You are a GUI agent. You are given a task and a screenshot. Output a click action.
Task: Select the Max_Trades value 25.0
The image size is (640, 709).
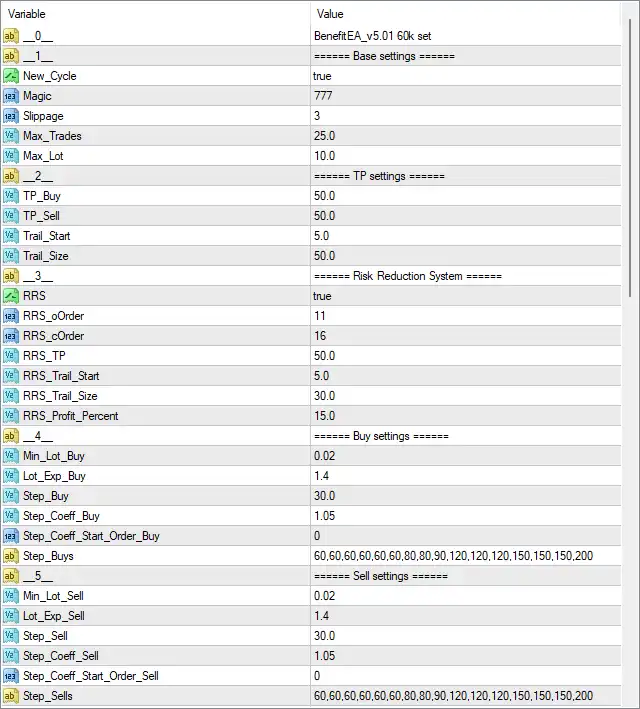point(325,136)
